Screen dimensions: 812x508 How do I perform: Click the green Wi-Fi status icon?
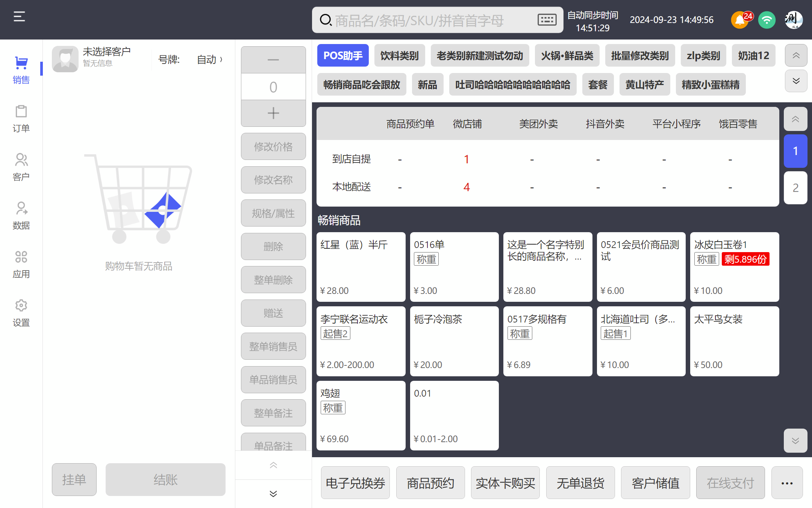pyautogui.click(x=767, y=20)
